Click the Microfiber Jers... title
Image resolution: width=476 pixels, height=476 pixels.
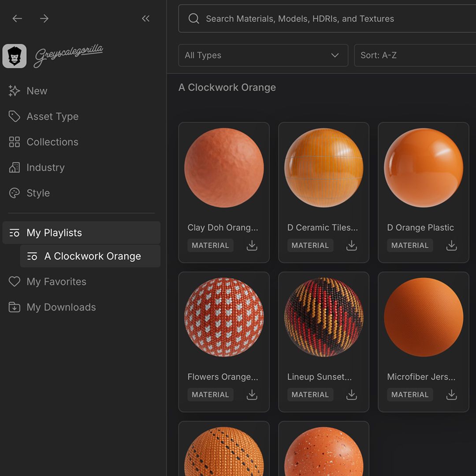(421, 377)
